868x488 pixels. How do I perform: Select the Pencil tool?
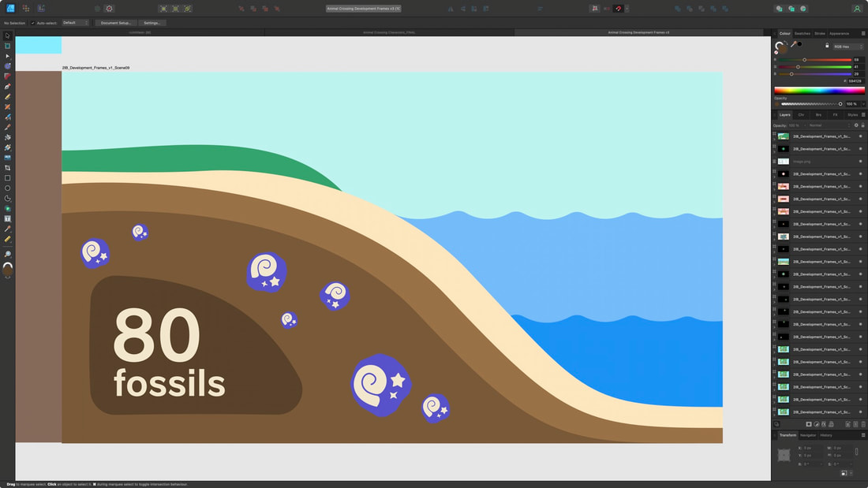coord(7,97)
